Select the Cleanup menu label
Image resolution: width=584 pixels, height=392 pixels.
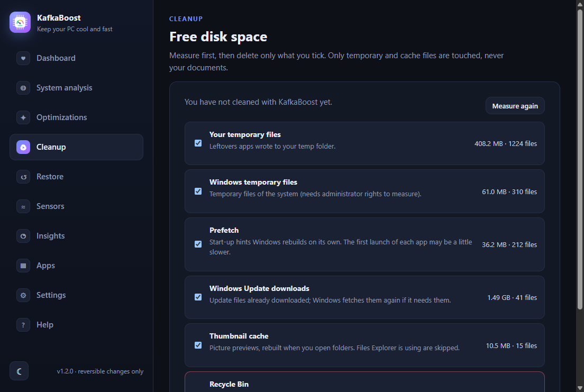[x=51, y=147]
